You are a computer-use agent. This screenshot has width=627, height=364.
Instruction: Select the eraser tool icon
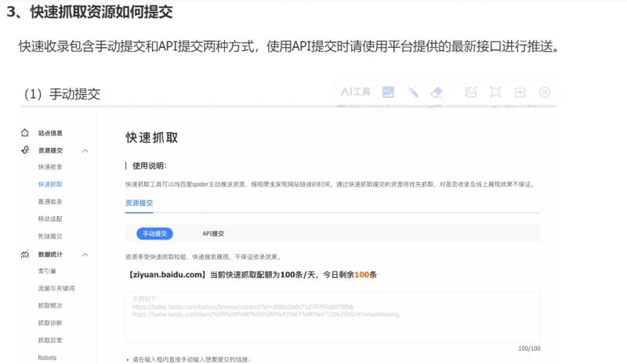tap(437, 92)
